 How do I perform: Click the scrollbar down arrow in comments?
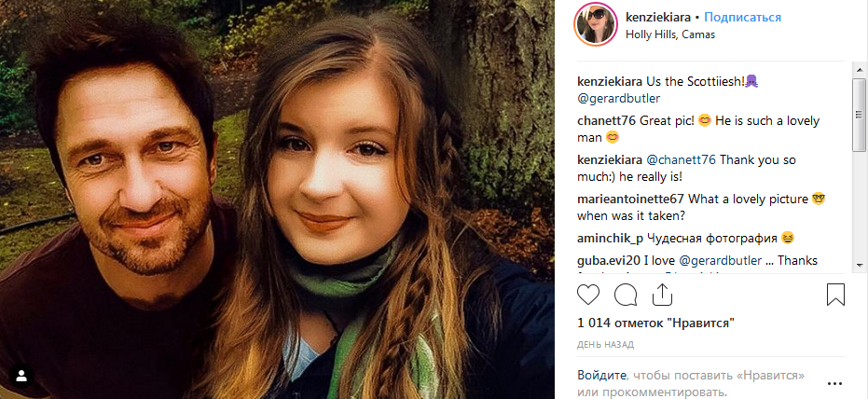pyautogui.click(x=859, y=266)
